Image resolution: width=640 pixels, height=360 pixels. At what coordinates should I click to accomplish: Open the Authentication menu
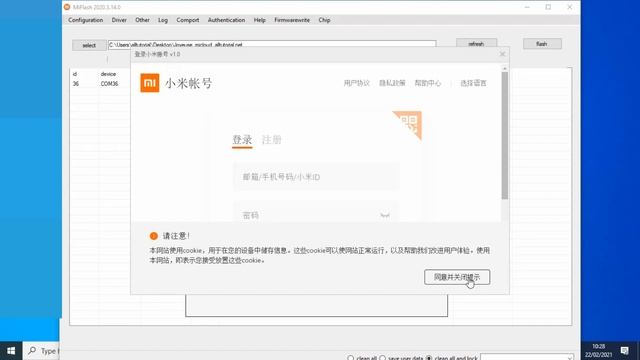(x=227, y=20)
